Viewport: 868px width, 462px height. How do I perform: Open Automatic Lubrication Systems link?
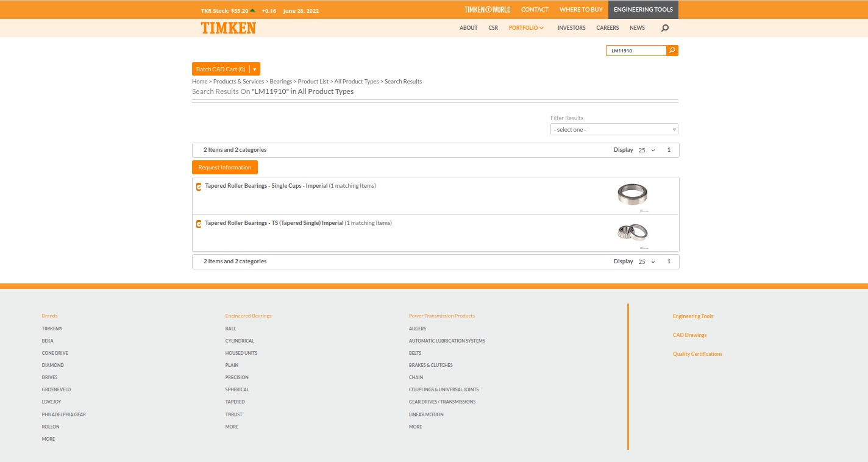click(447, 341)
